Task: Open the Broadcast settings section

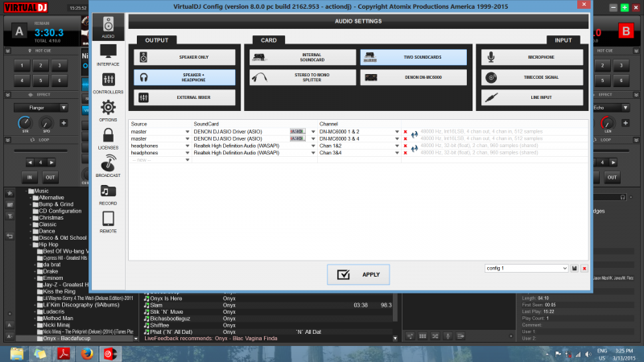Action: 108,167
